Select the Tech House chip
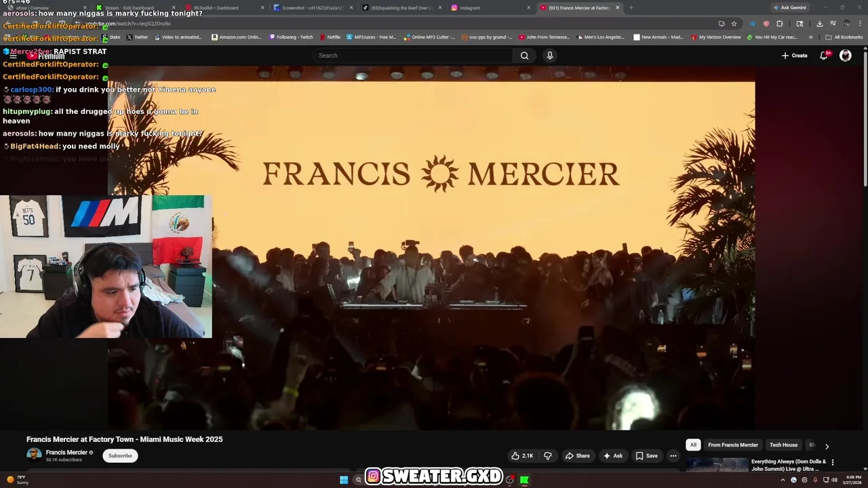The width and height of the screenshot is (868, 488). click(783, 445)
